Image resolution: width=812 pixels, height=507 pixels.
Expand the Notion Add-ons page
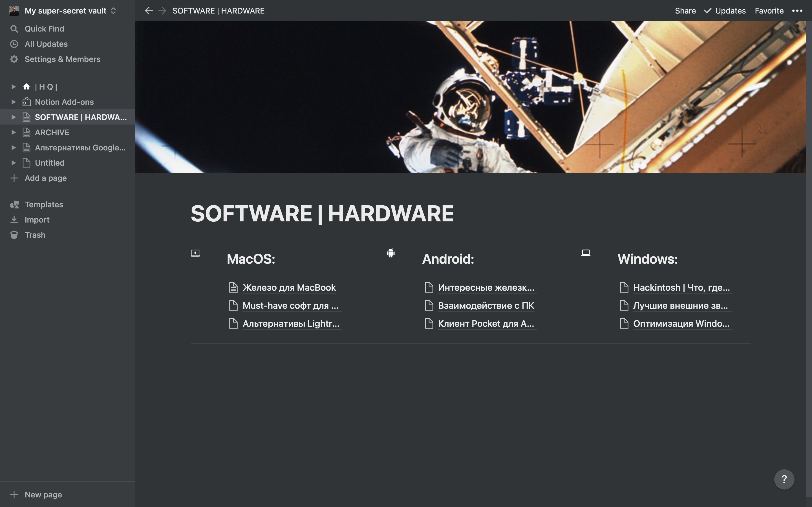[x=14, y=102]
